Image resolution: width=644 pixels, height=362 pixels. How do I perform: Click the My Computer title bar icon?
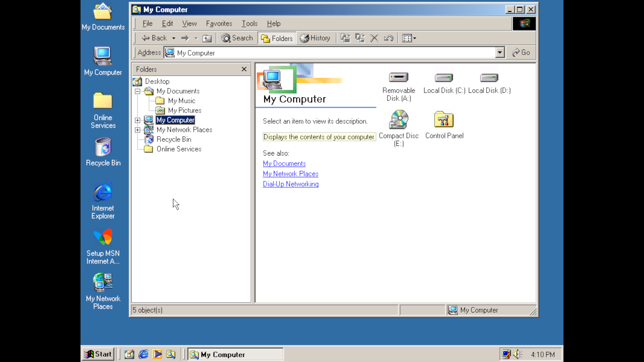tap(137, 9)
